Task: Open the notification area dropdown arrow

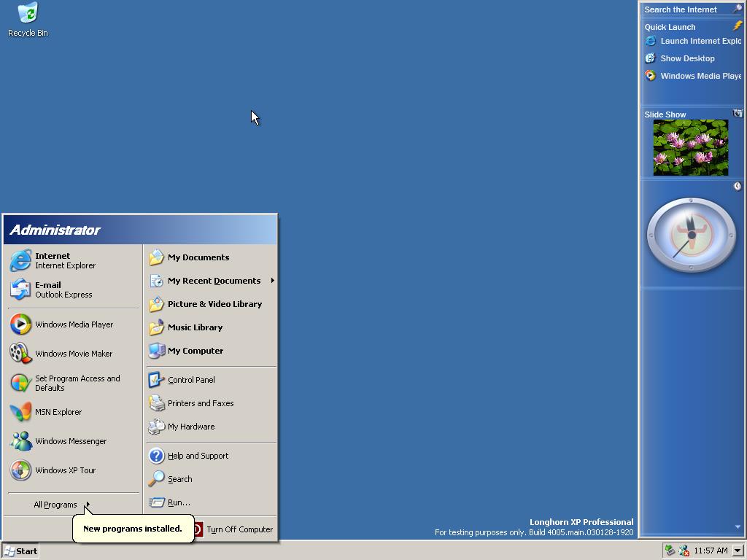Action: (738, 551)
